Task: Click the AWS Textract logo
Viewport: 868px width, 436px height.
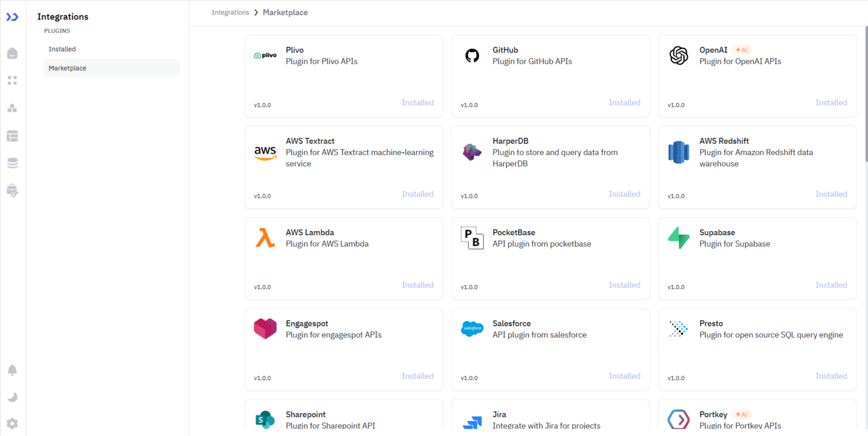Action: click(x=265, y=153)
